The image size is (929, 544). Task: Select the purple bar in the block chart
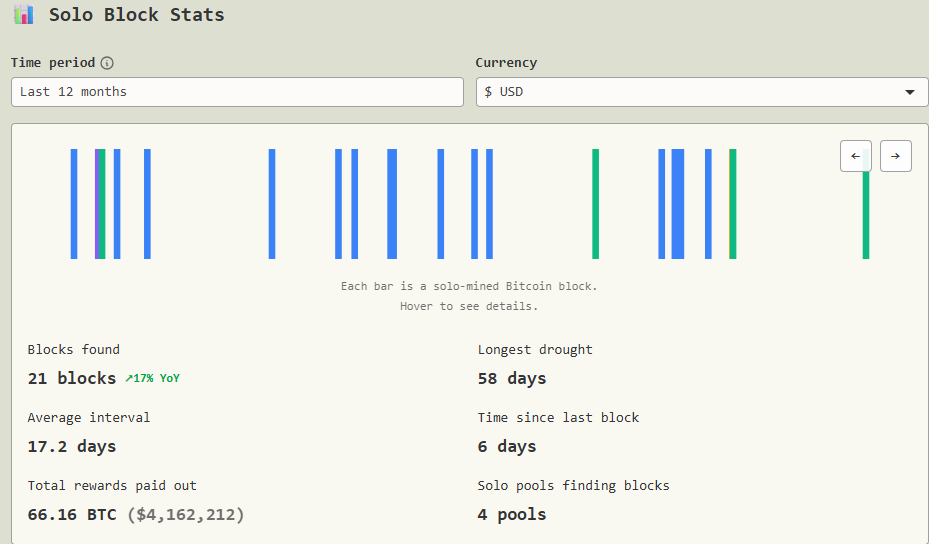[97, 204]
